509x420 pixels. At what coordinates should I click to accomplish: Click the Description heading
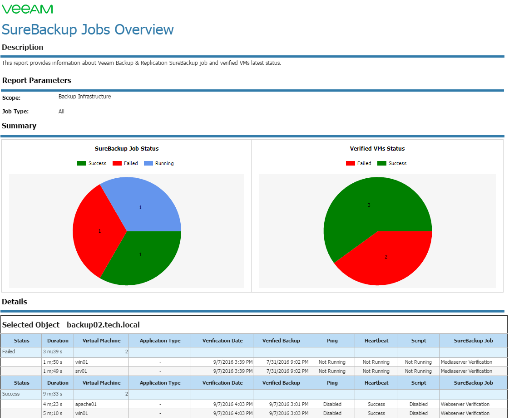22,47
